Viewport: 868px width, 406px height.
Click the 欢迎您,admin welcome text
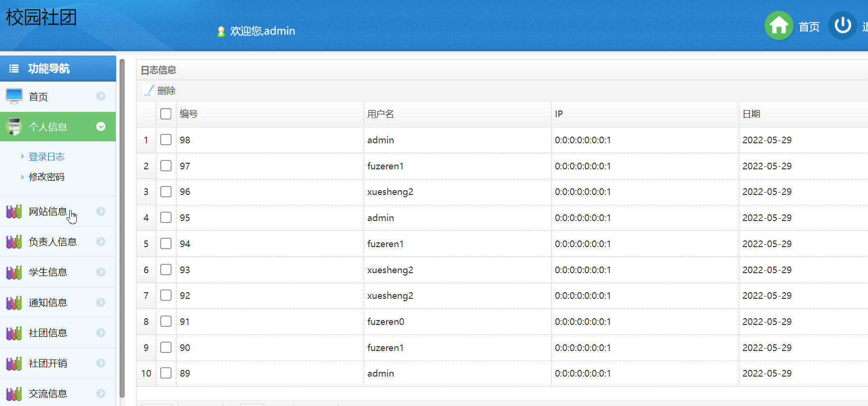(x=263, y=31)
